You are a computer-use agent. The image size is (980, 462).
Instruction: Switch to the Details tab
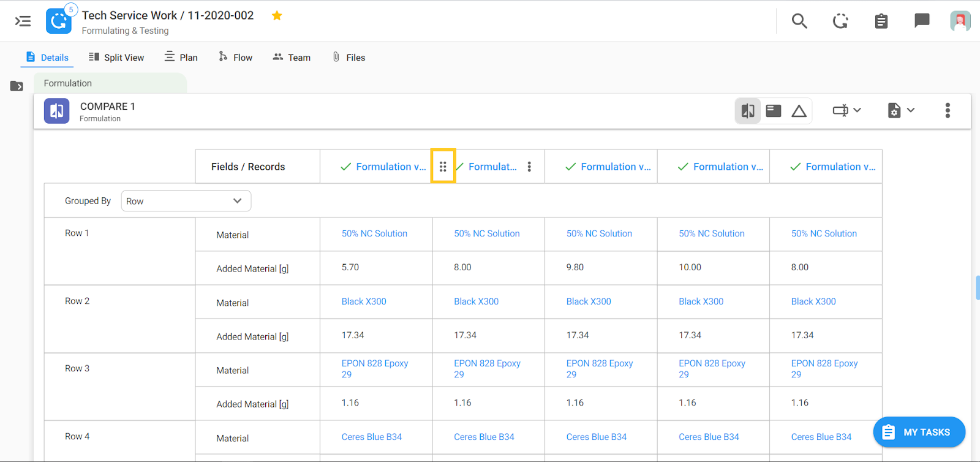pyautogui.click(x=47, y=57)
